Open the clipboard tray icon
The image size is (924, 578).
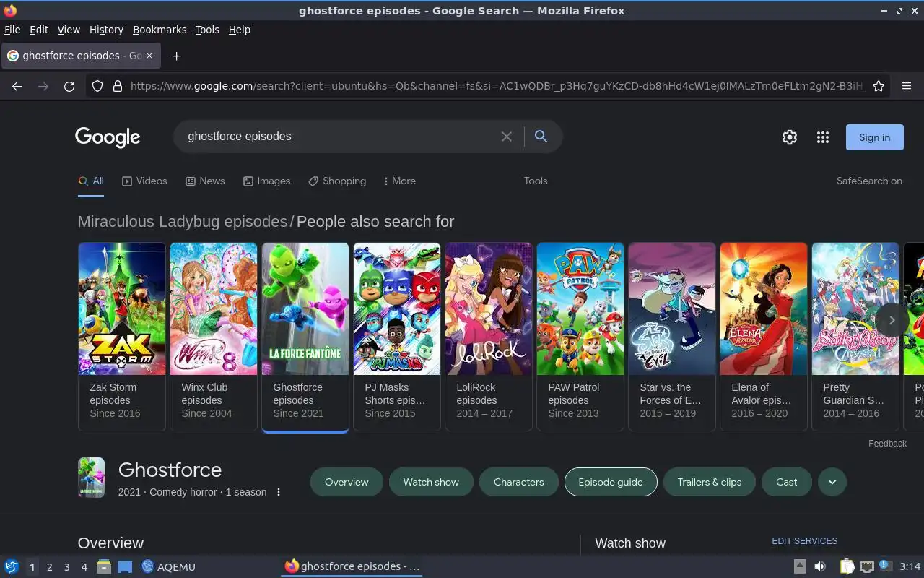click(847, 566)
